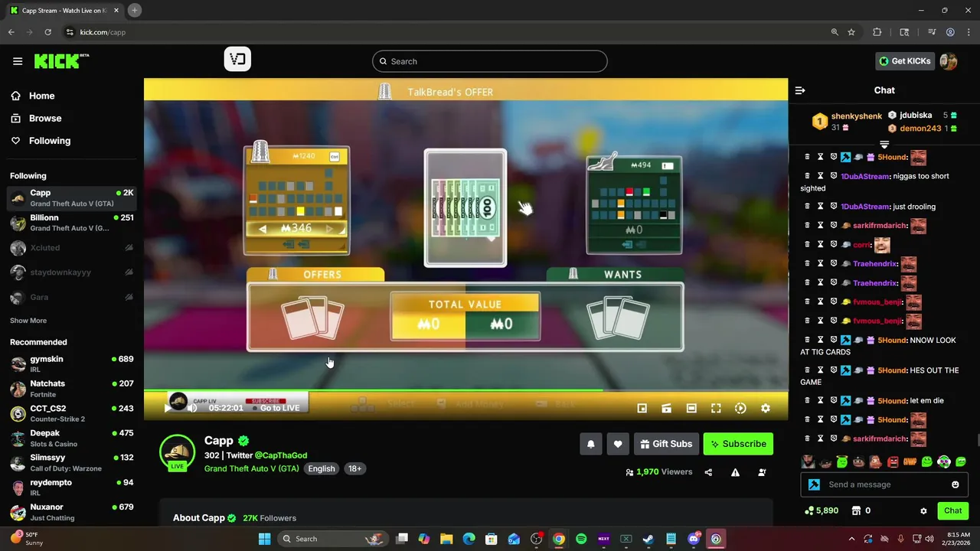Open the Kick Vision VD icon

click(x=237, y=59)
